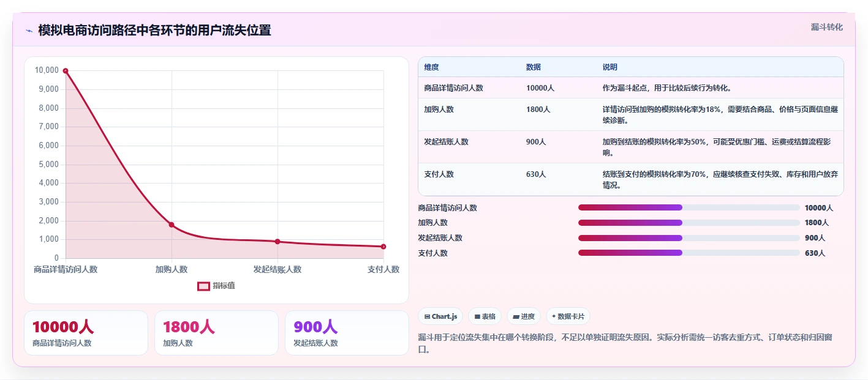Screen dimensions: 868x380
Task: Select the 进度 tag
Action: coord(524,316)
